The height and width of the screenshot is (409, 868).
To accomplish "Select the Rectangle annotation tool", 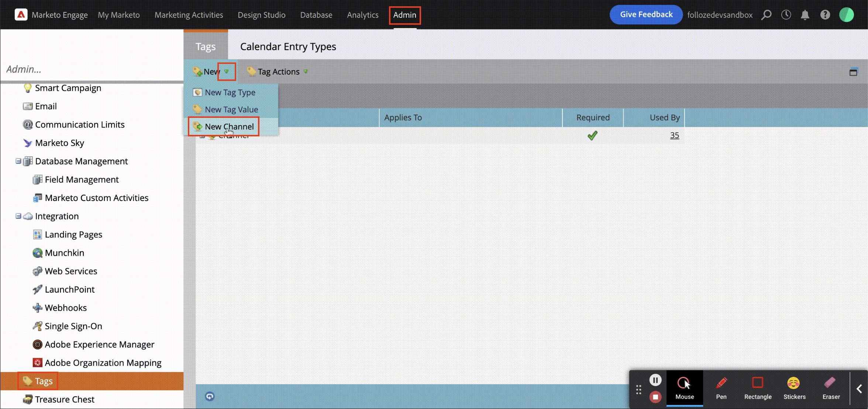I will (x=758, y=388).
